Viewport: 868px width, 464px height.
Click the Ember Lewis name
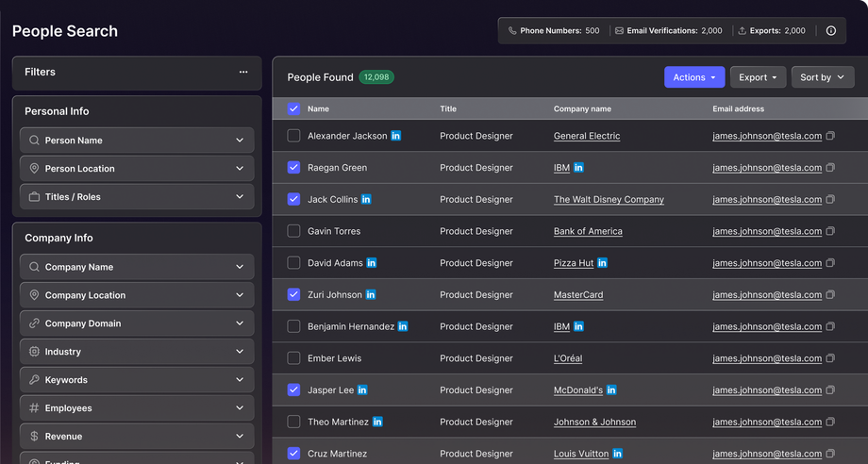(x=334, y=358)
